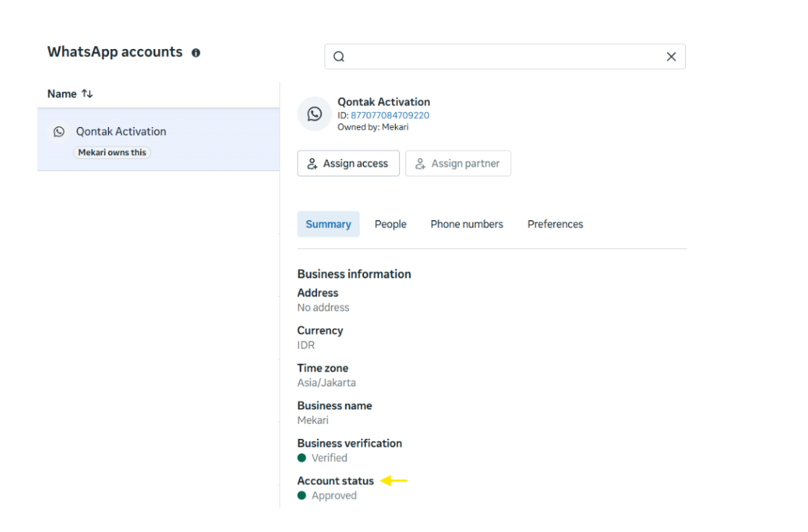Viewport: 808px width, 532px height.
Task: Click the person icon in Assign partner
Action: click(x=420, y=164)
